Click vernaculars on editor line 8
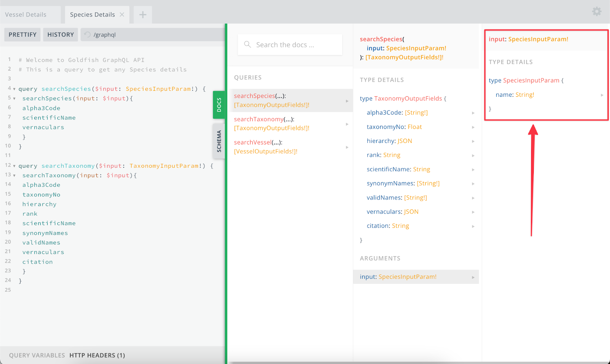This screenshot has height=364, width=610. click(43, 127)
